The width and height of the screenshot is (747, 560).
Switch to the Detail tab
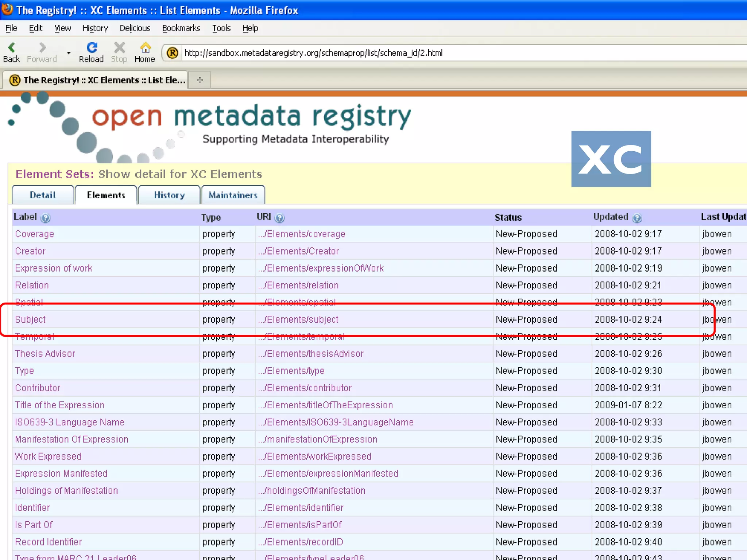pos(43,195)
